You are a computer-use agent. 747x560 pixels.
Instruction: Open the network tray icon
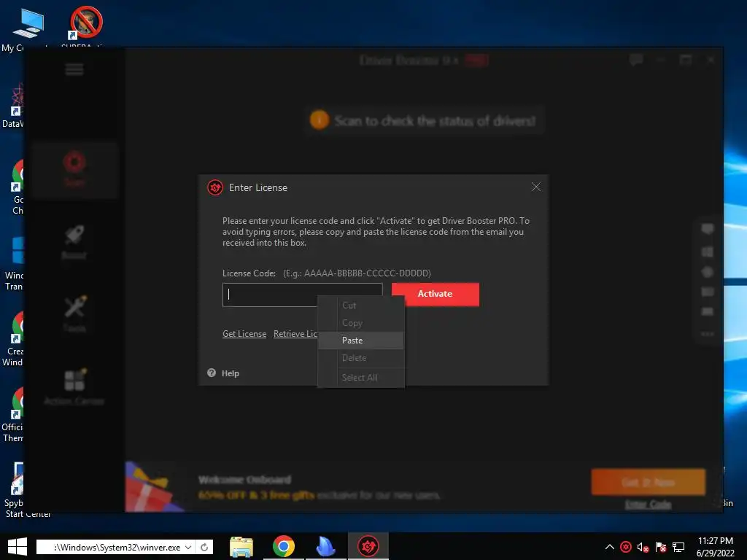pos(678,547)
